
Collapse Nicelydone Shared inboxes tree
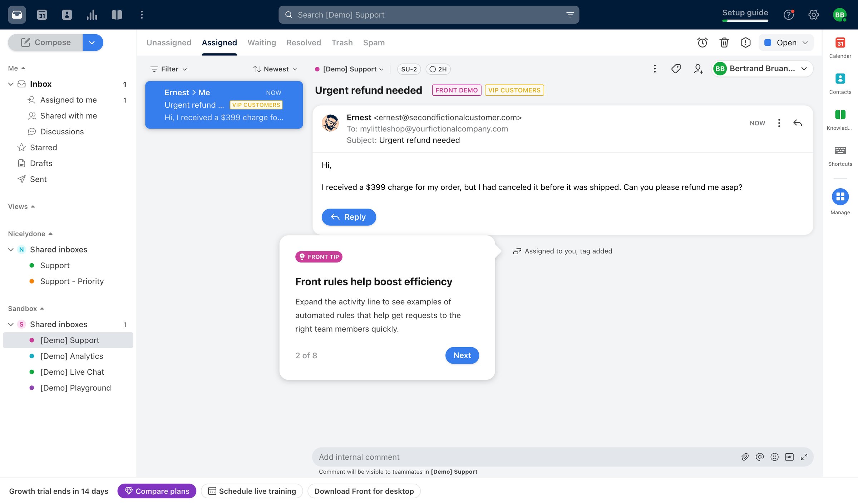tap(11, 249)
